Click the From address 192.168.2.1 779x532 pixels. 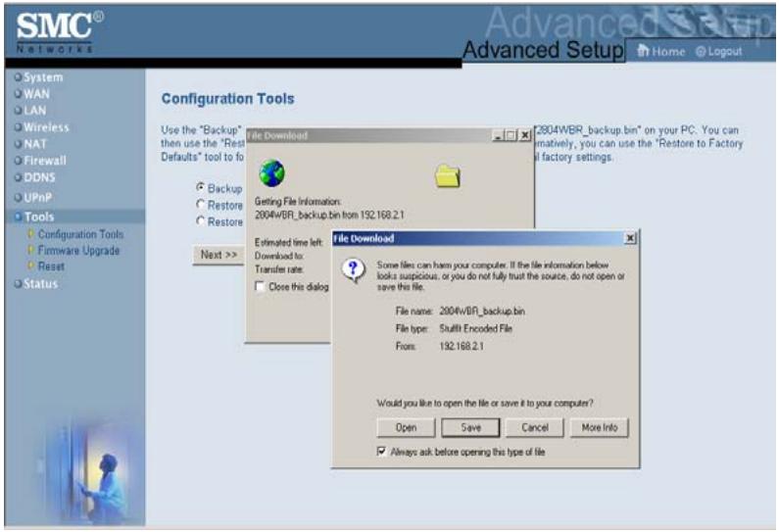(x=462, y=346)
